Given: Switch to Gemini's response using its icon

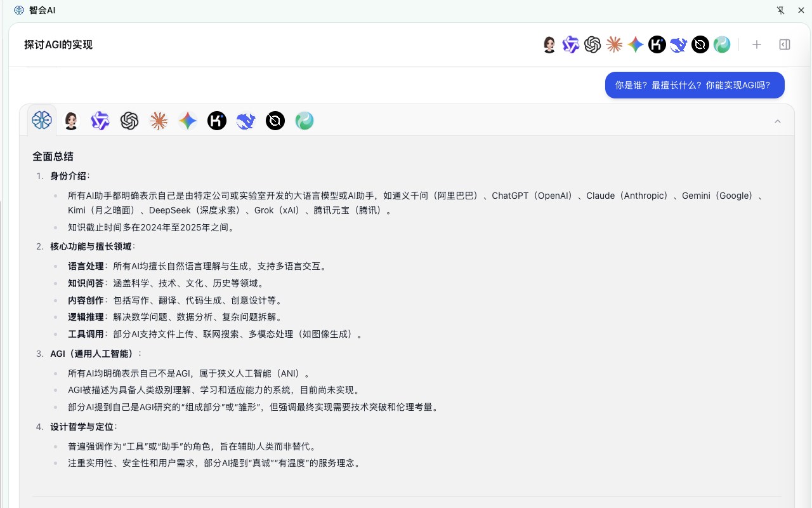Looking at the screenshot, I should (x=188, y=121).
